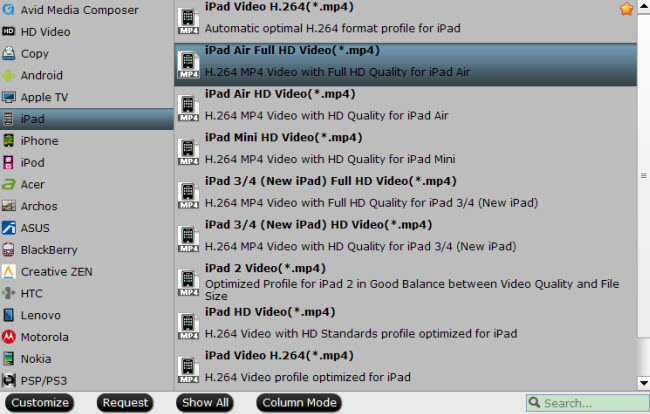
Task: Select the Archos category label
Action: click(39, 206)
